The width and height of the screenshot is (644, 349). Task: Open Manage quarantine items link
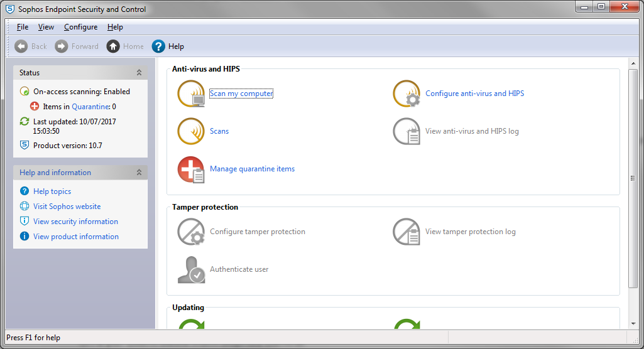252,169
